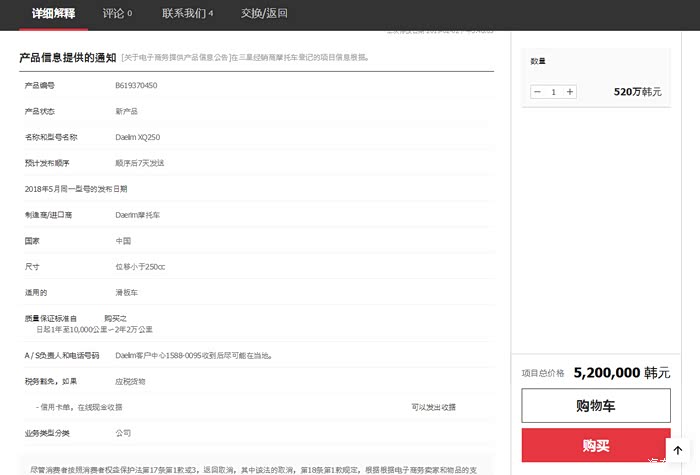700x475 pixels.
Task: Click the 滑板车 applicable type value
Action: (127, 293)
